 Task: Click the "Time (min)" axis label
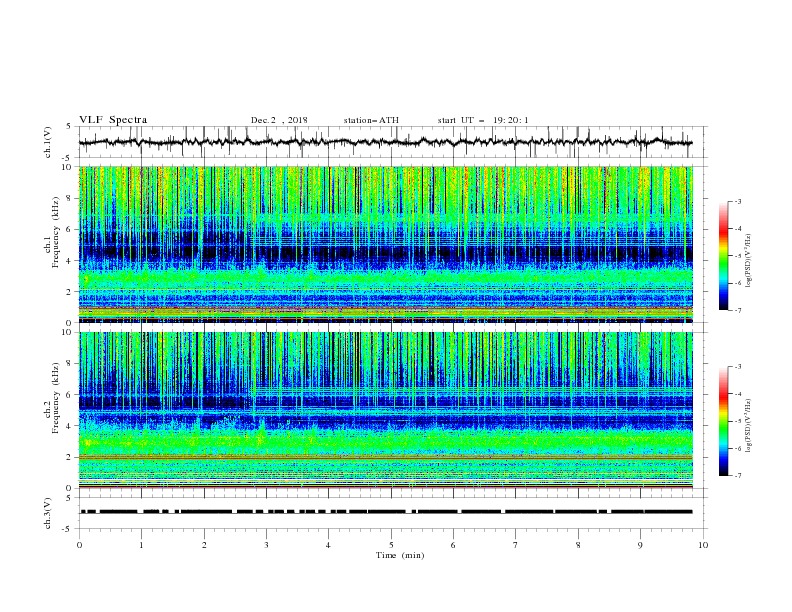tap(400, 555)
